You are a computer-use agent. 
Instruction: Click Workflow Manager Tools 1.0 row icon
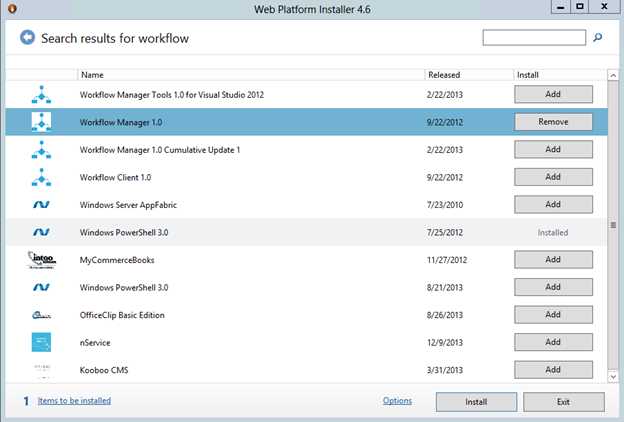click(41, 95)
